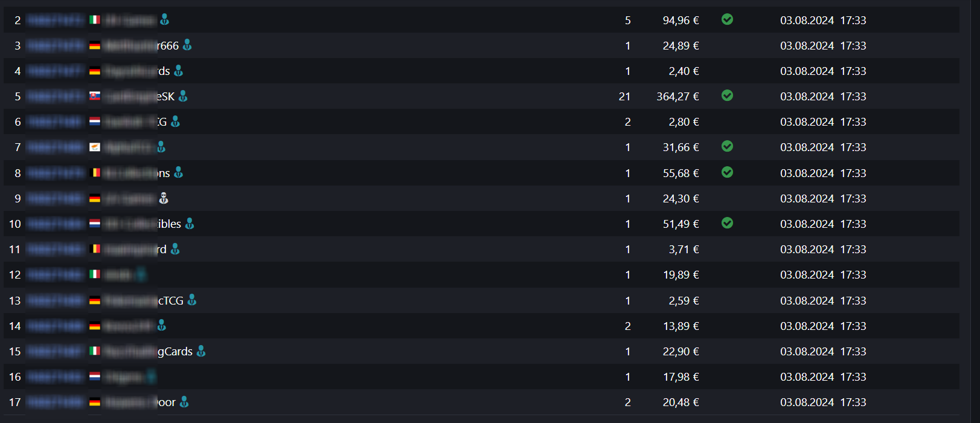Click the green checkmark in the 364,27 € row
Screen dimensions: 980x423
(x=727, y=95)
